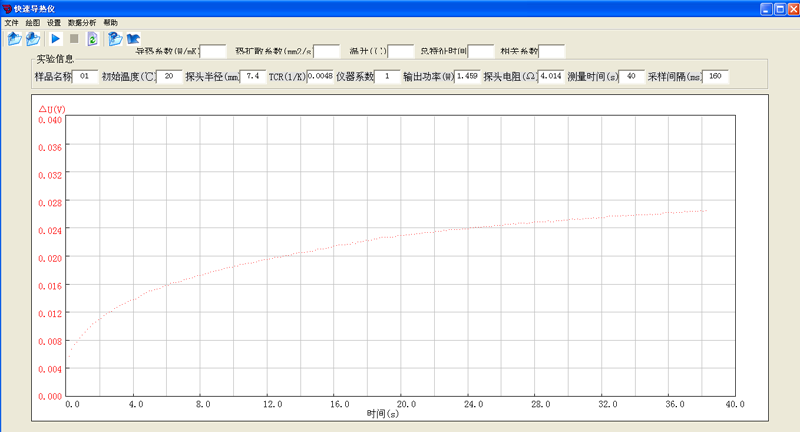
Task: Click the 样品名称 input field
Action: (84, 76)
